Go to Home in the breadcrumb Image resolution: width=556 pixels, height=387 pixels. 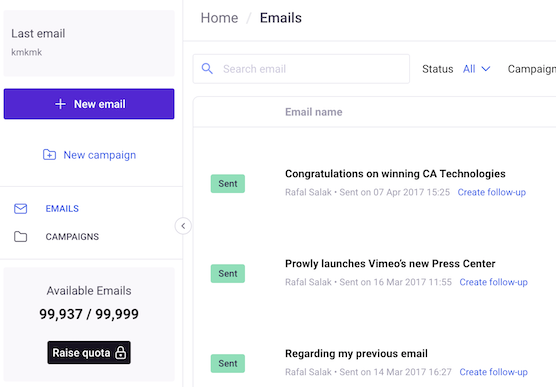pyautogui.click(x=219, y=18)
